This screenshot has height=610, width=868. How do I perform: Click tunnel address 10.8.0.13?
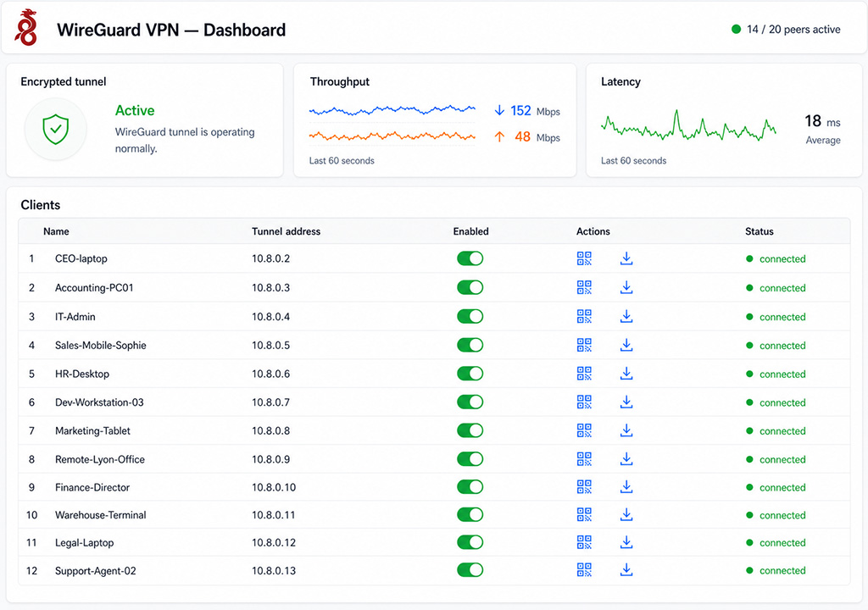coord(274,571)
